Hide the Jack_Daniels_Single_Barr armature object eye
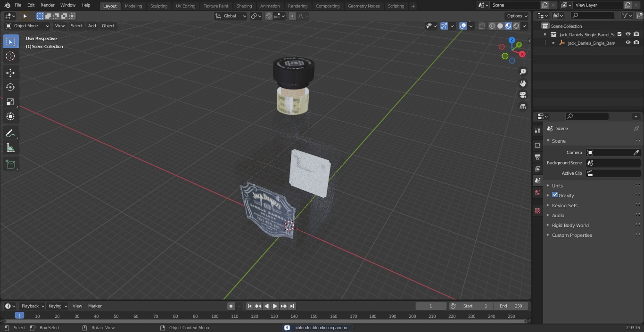644x332 pixels. point(628,42)
